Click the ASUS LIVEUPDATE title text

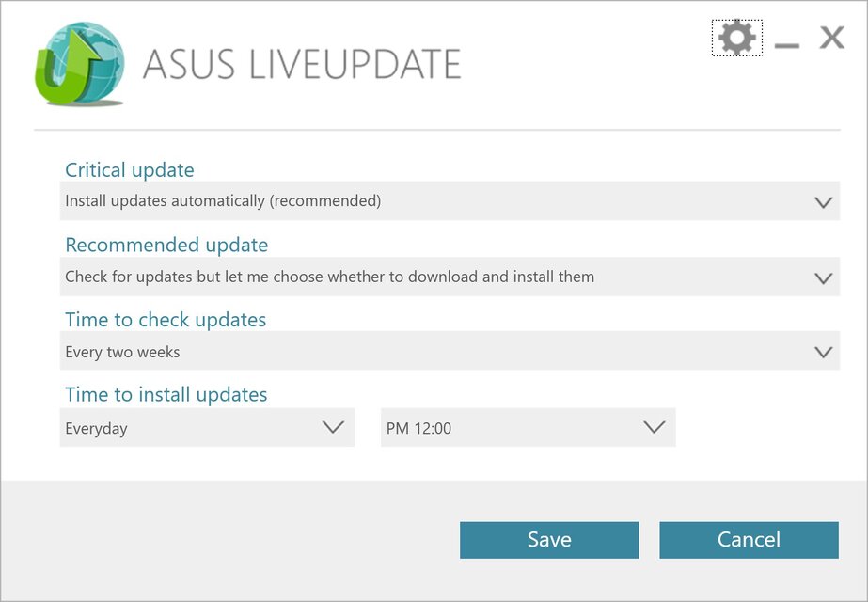[x=303, y=64]
